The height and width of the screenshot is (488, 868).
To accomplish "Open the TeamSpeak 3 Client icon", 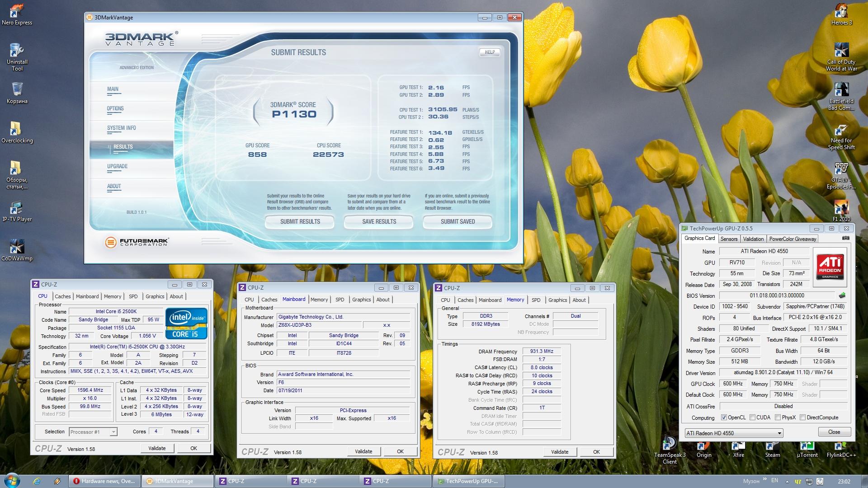I will (x=670, y=450).
